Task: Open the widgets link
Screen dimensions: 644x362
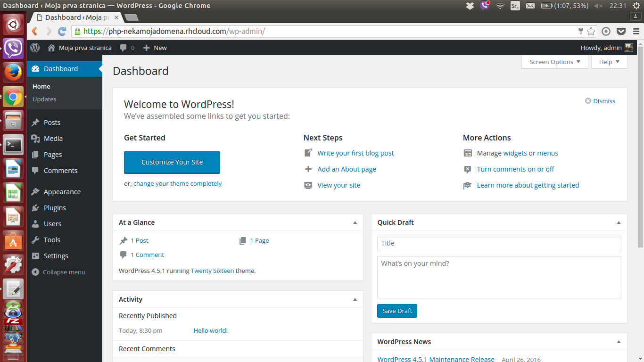Action: click(515, 153)
